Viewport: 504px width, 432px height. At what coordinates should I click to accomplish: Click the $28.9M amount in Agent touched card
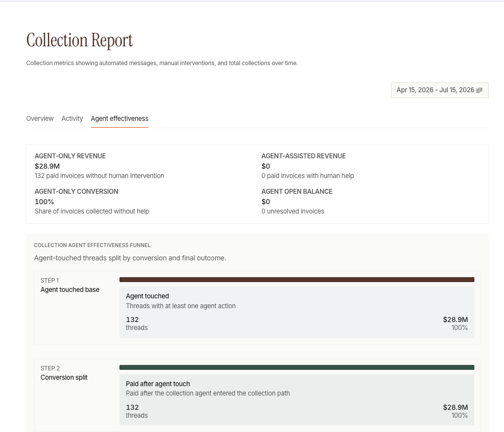(x=456, y=320)
